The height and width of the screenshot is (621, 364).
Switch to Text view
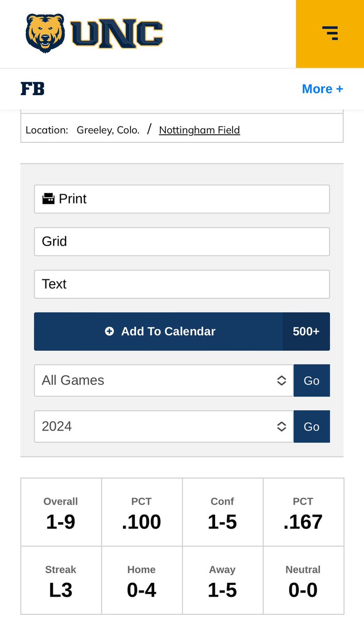[x=182, y=284]
